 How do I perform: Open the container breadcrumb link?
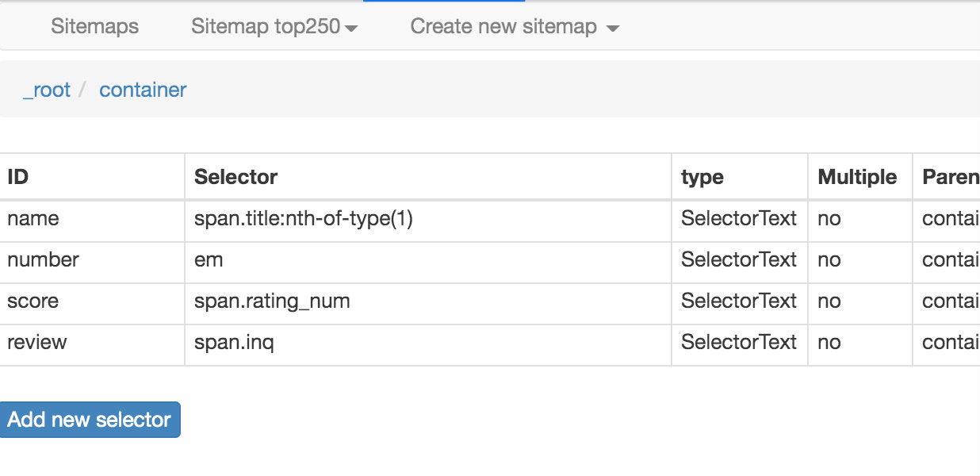pos(143,90)
